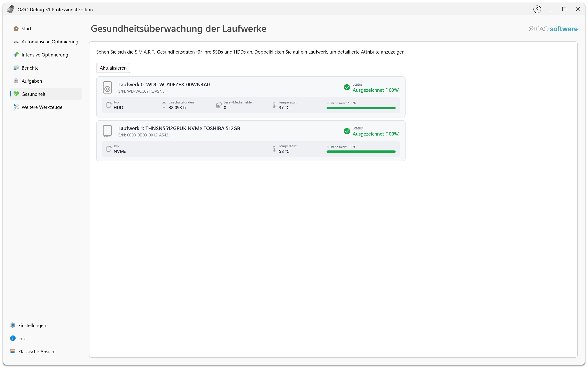Open Weitere Werkzeuge using the tools icon
The image size is (588, 368).
click(16, 107)
